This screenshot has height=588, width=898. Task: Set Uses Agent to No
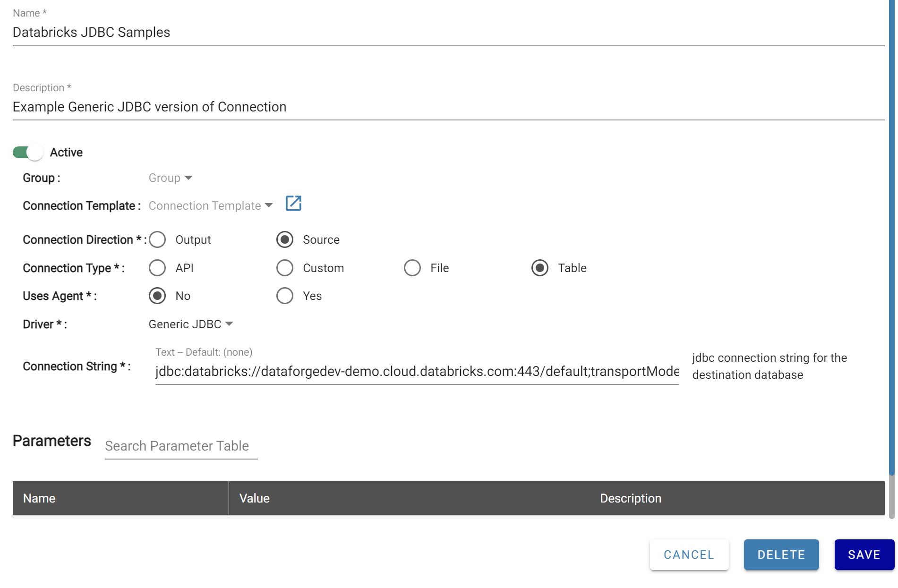(157, 296)
